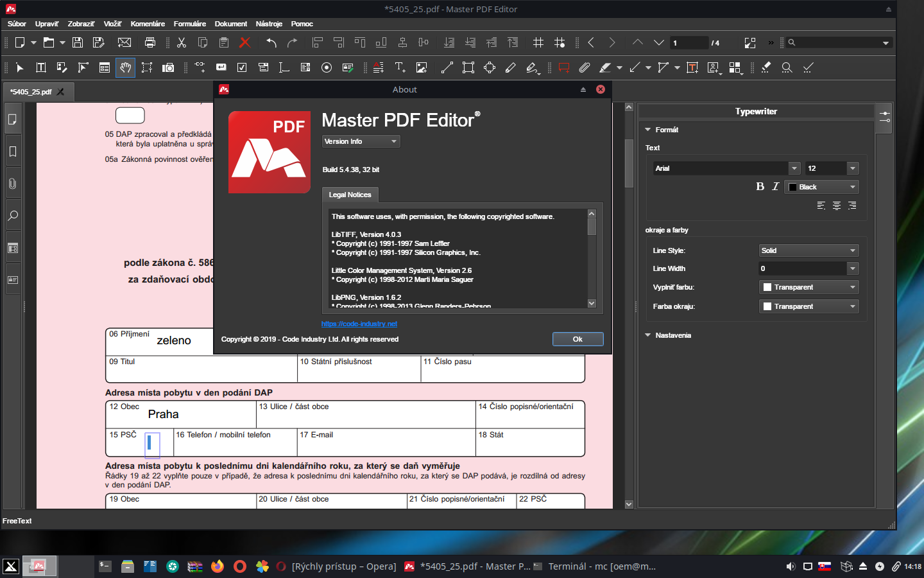Open the Formuláre menu
The image size is (924, 578).
point(190,24)
